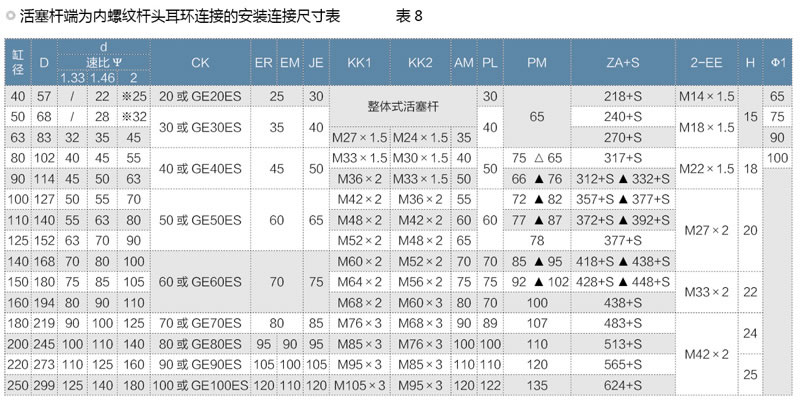Select the 218+S cell in the first row

pyautogui.click(x=623, y=95)
